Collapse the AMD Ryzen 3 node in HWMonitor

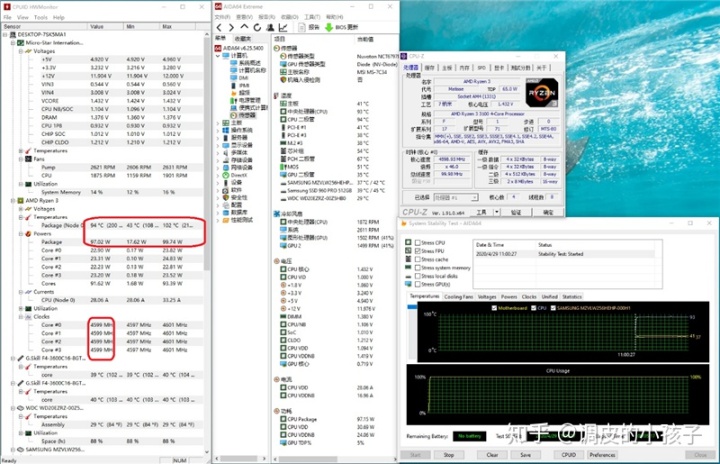coord(13,201)
